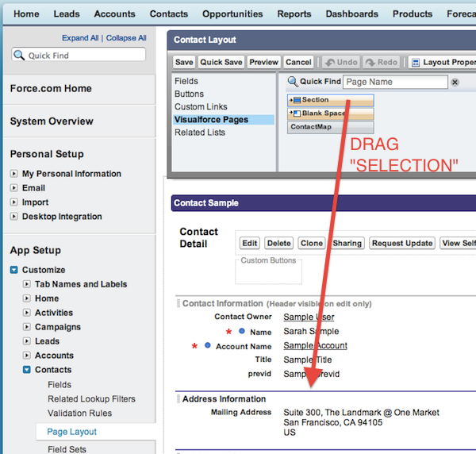Click Collapse All link
The image size is (476, 454).
126,38
